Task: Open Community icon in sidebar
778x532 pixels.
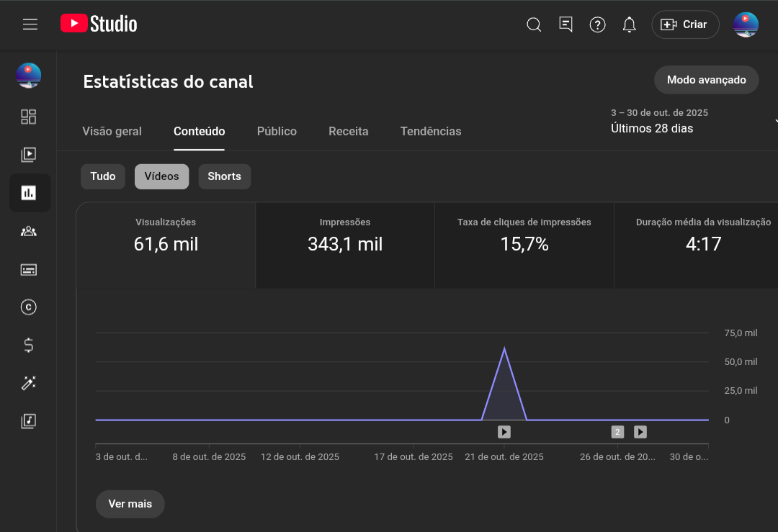Action: point(29,231)
